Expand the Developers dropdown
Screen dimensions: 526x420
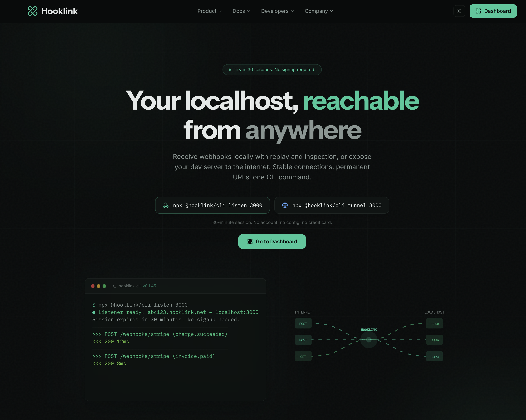coord(277,11)
